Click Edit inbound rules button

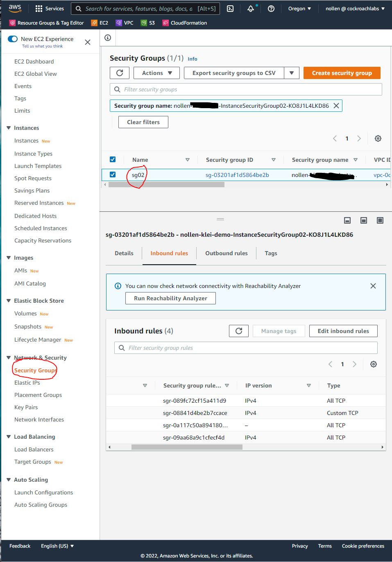pos(343,331)
